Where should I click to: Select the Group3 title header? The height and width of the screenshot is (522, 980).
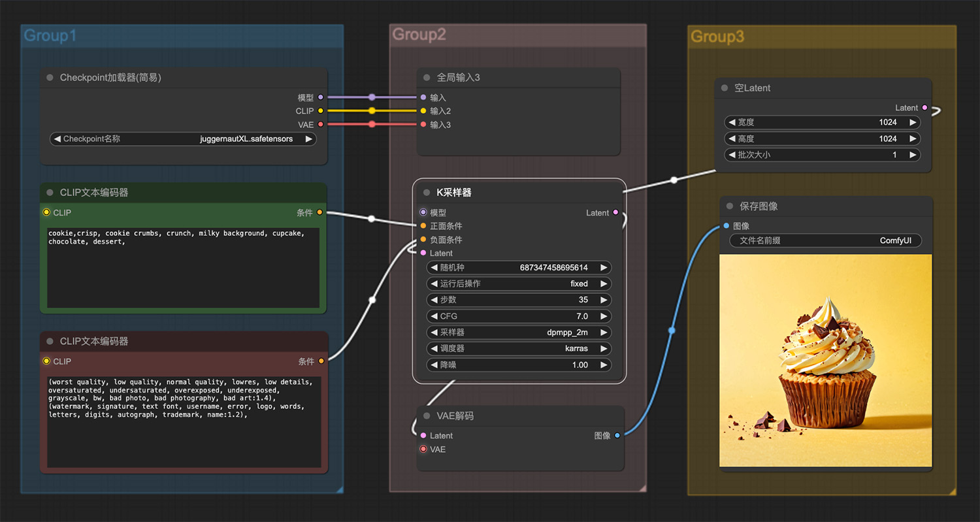click(x=717, y=37)
